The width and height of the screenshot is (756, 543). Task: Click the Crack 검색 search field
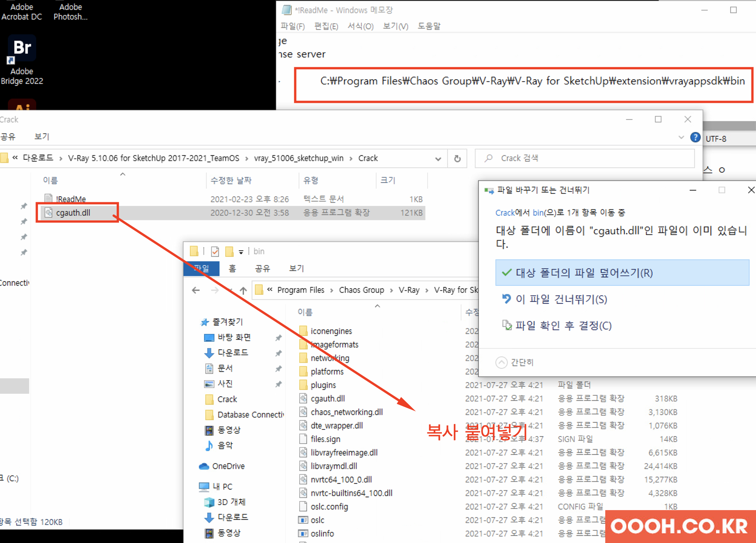[x=589, y=158]
